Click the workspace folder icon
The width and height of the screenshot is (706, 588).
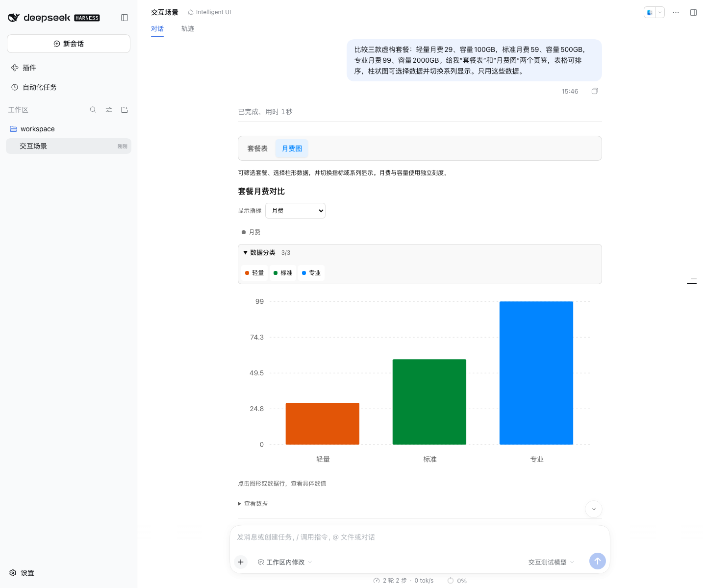[14, 129]
